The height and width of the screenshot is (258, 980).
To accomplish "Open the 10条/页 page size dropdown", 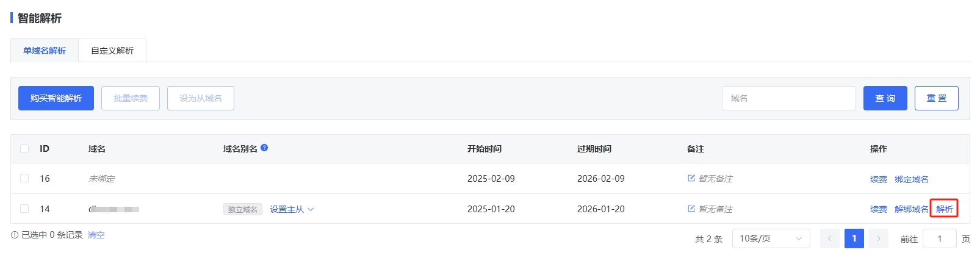I will click(x=771, y=238).
